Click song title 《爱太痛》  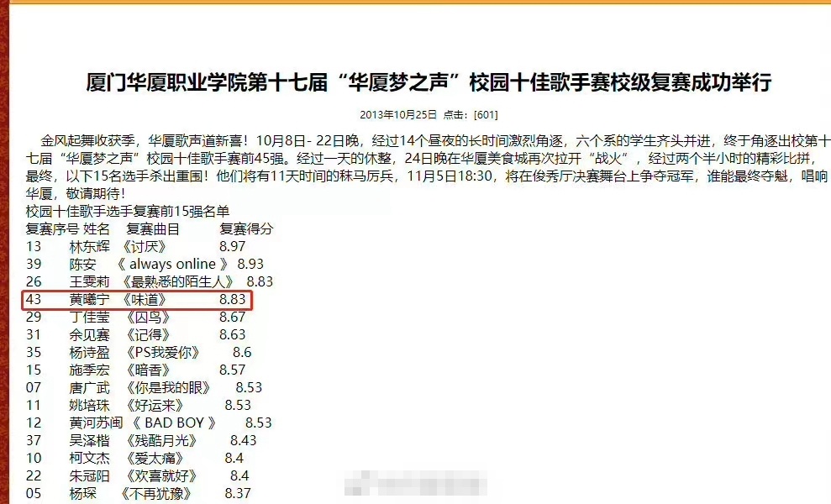click(155, 458)
